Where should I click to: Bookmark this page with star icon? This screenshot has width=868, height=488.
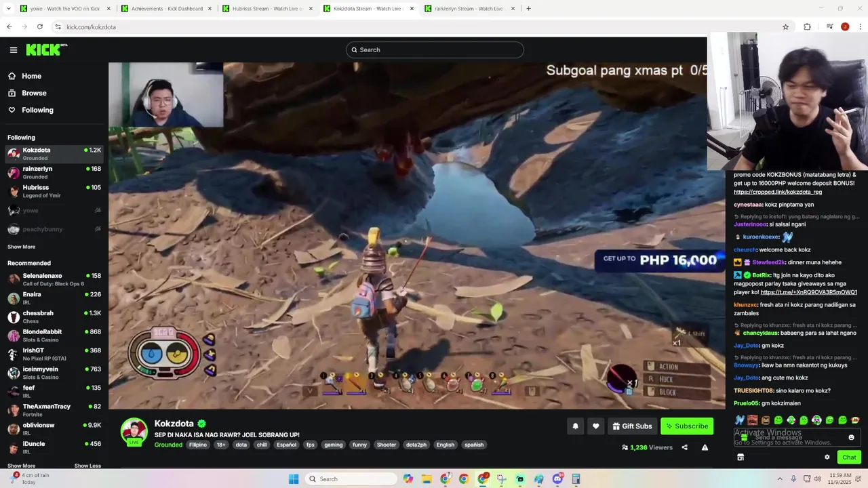(x=785, y=27)
